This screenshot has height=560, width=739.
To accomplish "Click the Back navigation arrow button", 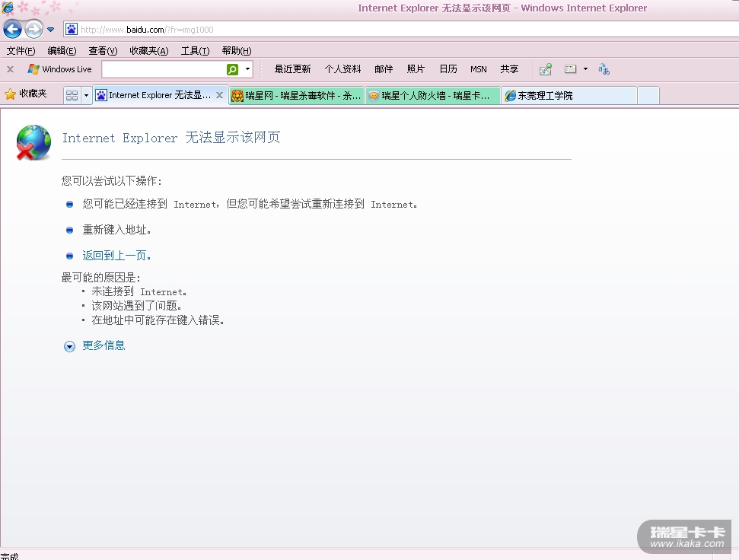I will pyautogui.click(x=13, y=30).
